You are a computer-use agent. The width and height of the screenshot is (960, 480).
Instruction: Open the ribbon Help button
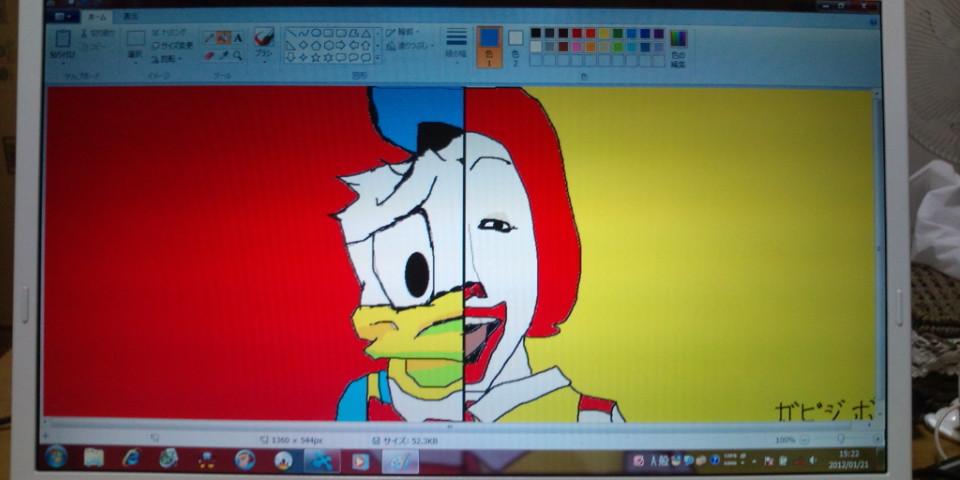(x=873, y=20)
